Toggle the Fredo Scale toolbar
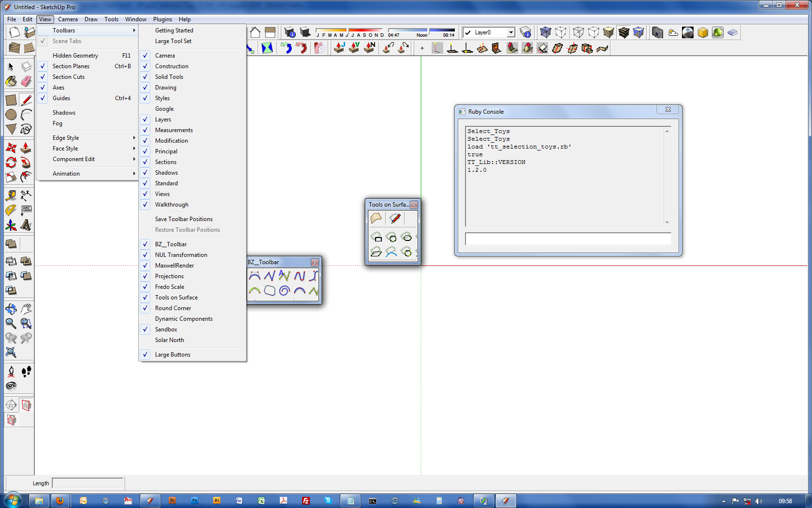Image resolution: width=812 pixels, height=508 pixels. tap(192, 287)
